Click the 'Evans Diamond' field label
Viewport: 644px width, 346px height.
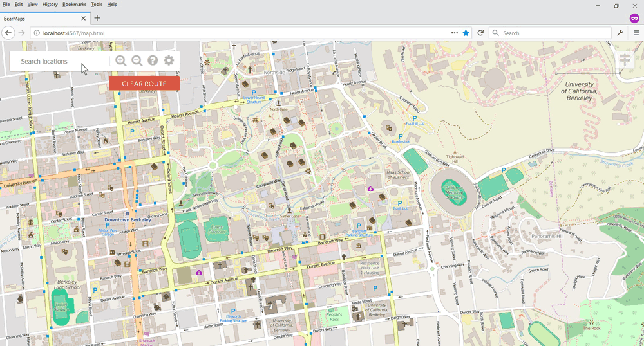(217, 229)
